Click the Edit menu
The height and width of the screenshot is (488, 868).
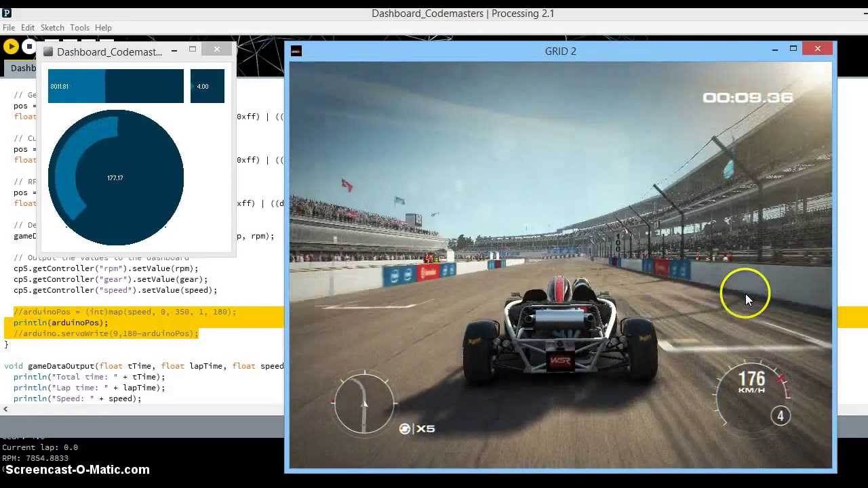point(27,27)
